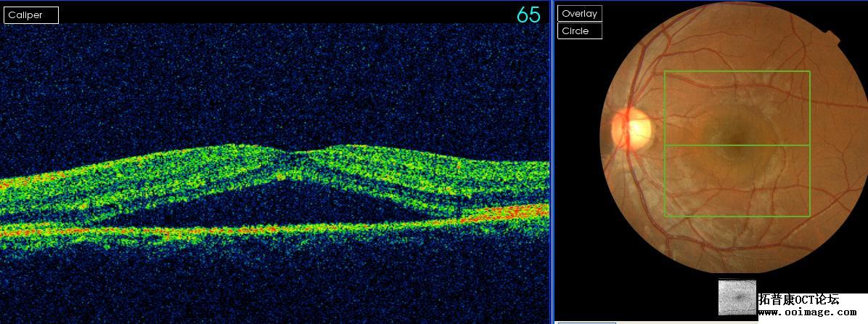Open the small grayscale scan thumbnail

click(x=737, y=297)
